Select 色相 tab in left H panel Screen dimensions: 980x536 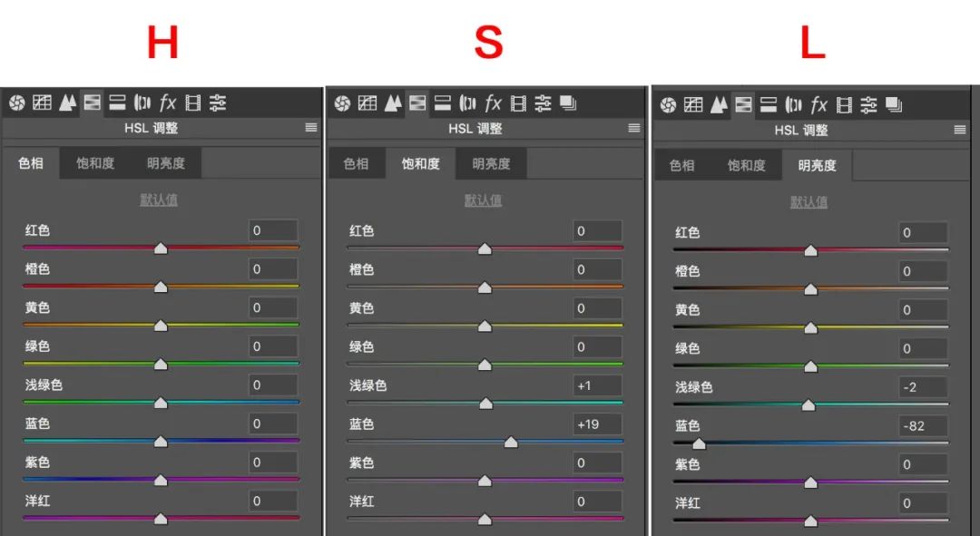(x=31, y=163)
